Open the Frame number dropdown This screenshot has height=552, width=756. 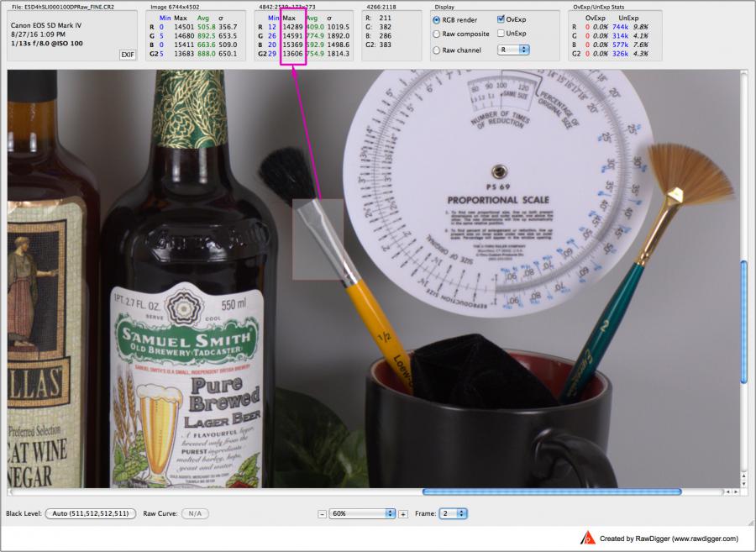453,513
